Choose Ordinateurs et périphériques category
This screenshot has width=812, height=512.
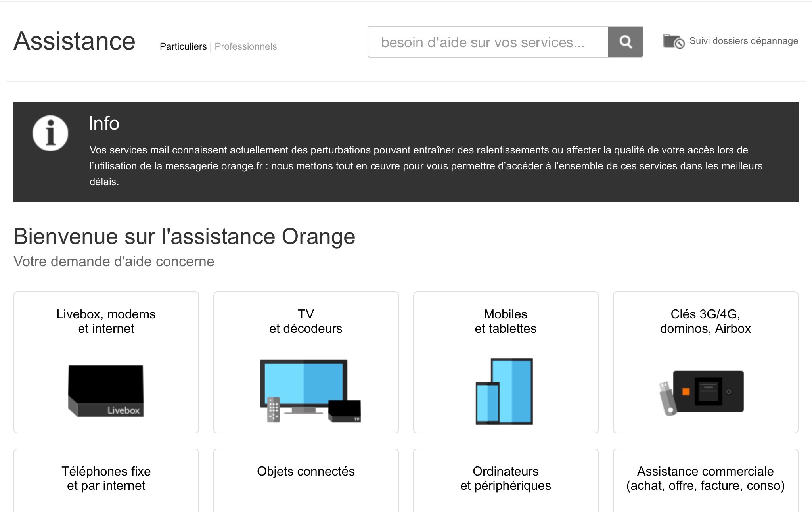(x=506, y=478)
